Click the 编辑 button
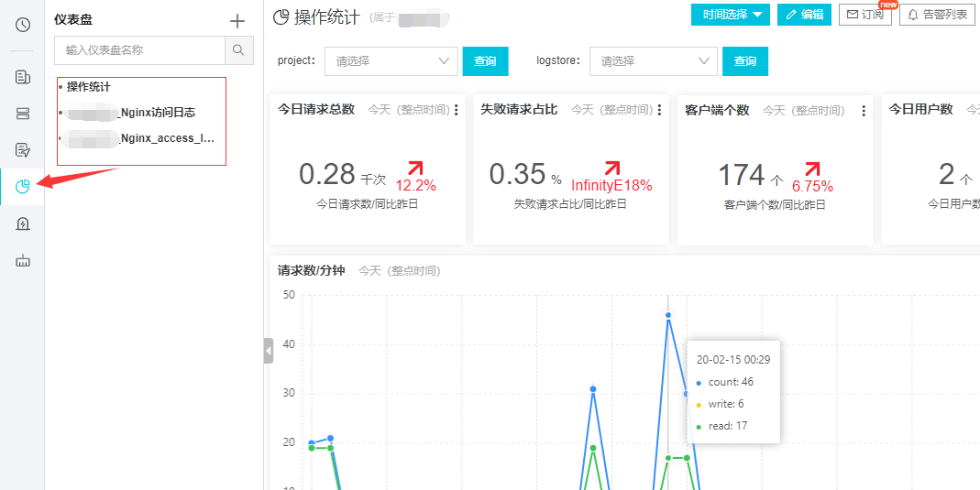980x490 pixels. pyautogui.click(x=804, y=15)
